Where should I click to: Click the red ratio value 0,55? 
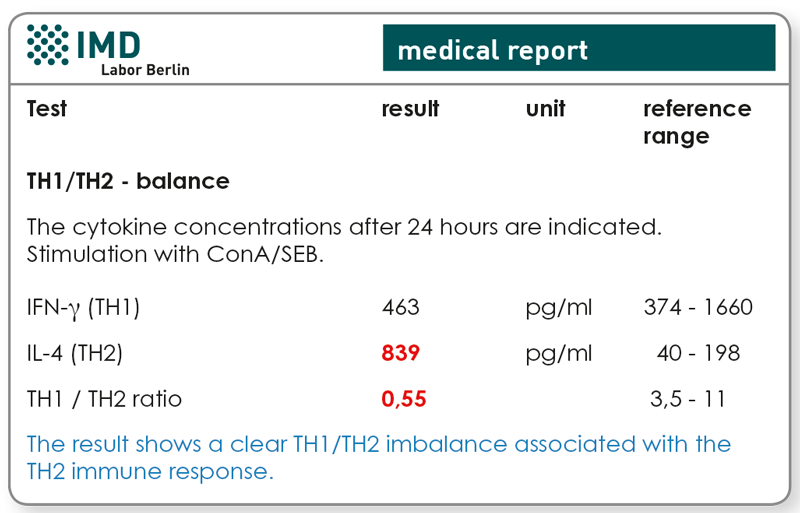pyautogui.click(x=404, y=399)
